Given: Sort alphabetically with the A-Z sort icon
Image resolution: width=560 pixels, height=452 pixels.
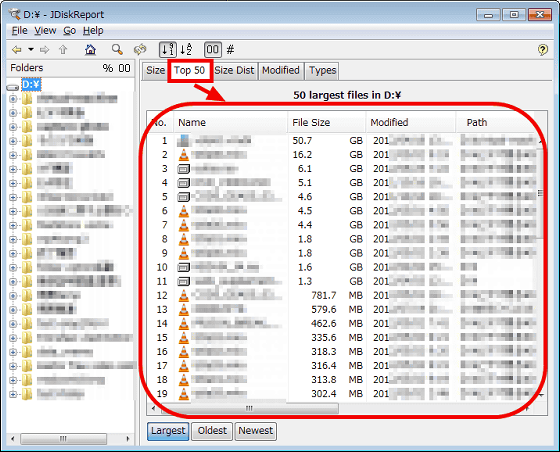Looking at the screenshot, I should [186, 49].
